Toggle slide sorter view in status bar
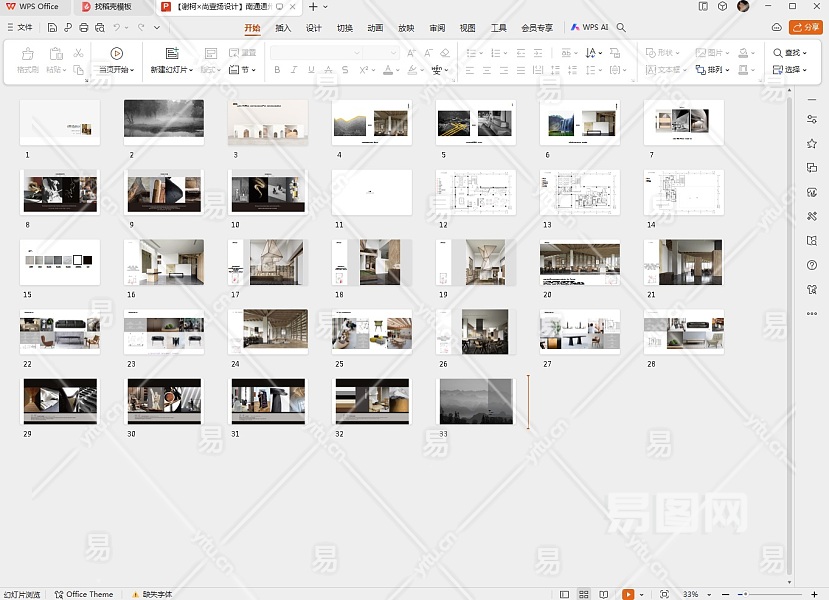 (584, 594)
